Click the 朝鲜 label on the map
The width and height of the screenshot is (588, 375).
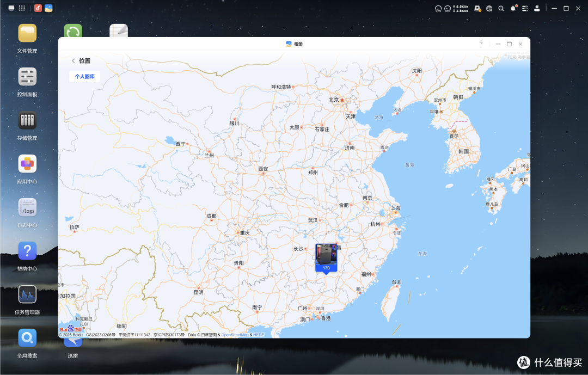(458, 97)
